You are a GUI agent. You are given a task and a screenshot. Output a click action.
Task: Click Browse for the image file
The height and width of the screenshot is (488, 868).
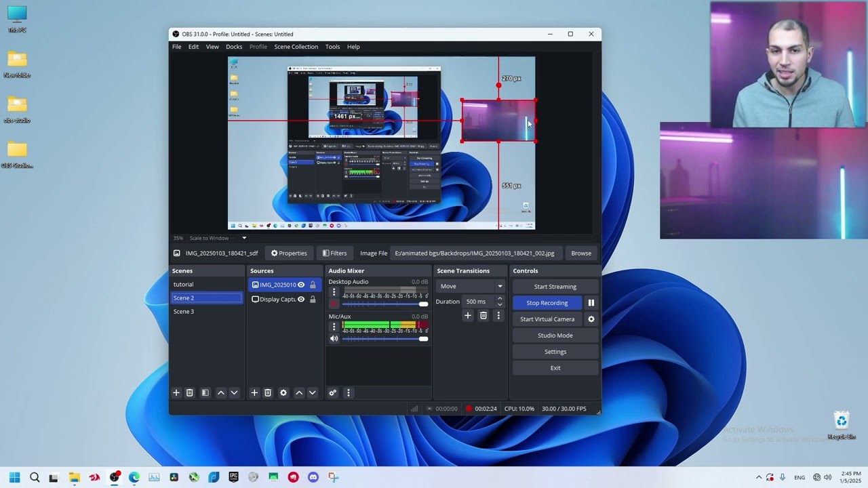coord(580,253)
